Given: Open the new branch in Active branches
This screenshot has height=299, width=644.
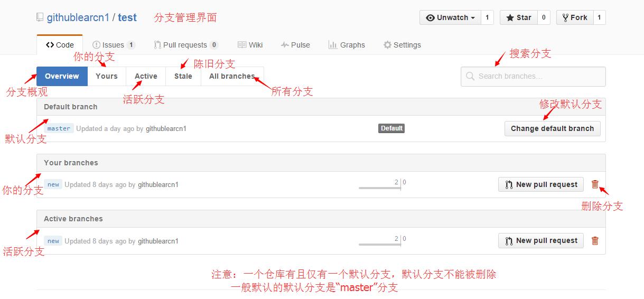Looking at the screenshot, I should (x=53, y=241).
